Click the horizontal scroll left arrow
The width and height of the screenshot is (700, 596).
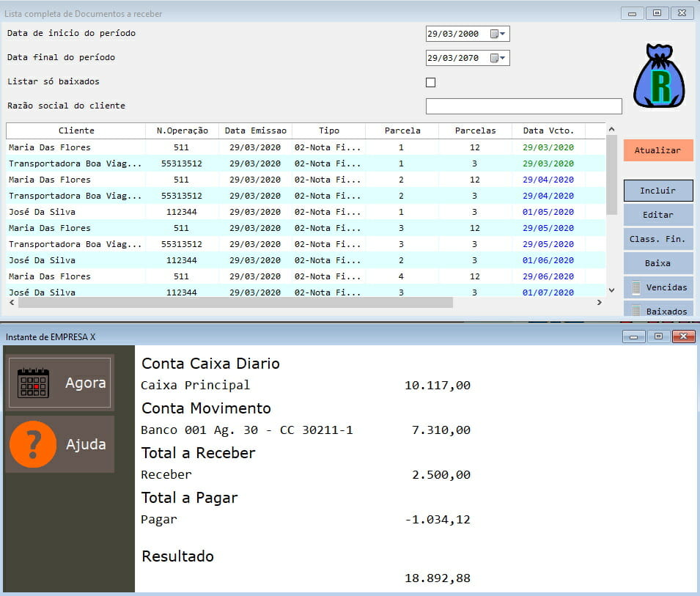click(12, 303)
